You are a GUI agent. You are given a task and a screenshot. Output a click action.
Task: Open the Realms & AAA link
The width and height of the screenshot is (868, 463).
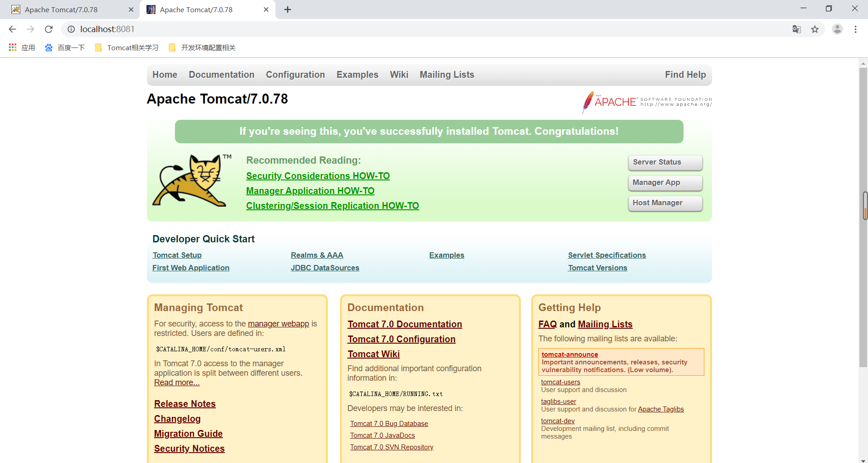(317, 255)
